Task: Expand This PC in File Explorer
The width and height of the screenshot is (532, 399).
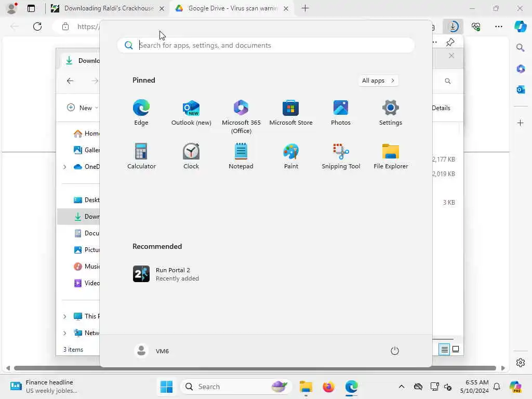Action: click(x=64, y=316)
